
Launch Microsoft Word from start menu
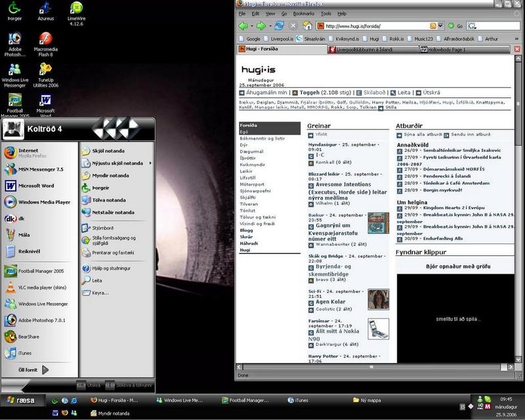click(x=39, y=186)
